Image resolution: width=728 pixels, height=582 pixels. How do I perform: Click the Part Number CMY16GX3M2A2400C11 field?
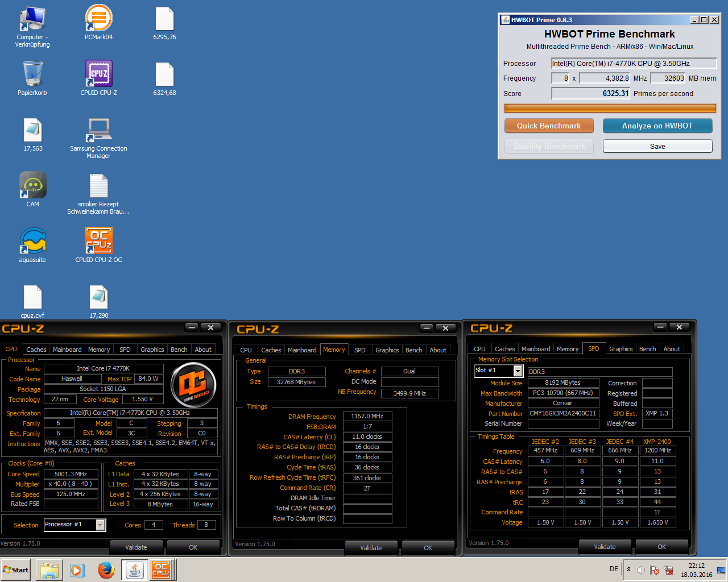[563, 413]
